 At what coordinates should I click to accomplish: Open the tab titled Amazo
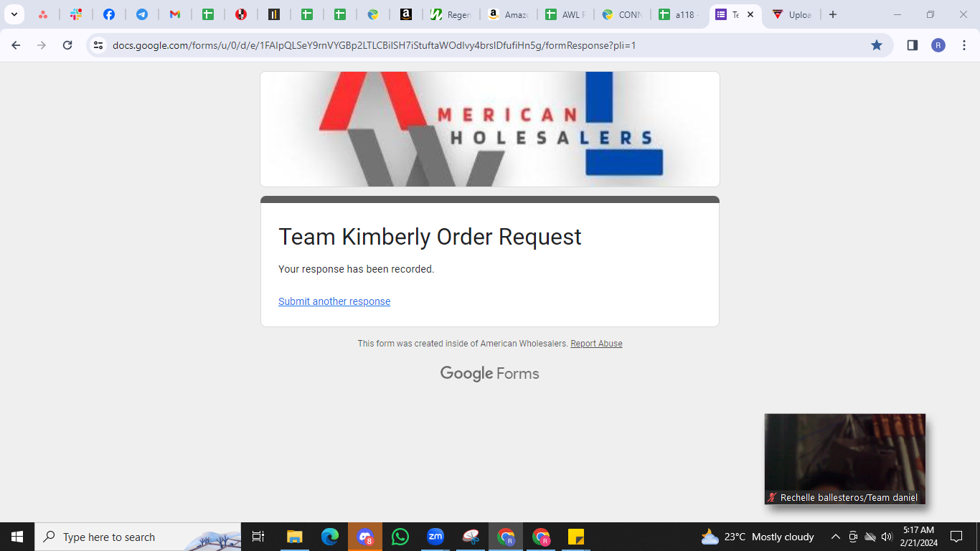[508, 14]
